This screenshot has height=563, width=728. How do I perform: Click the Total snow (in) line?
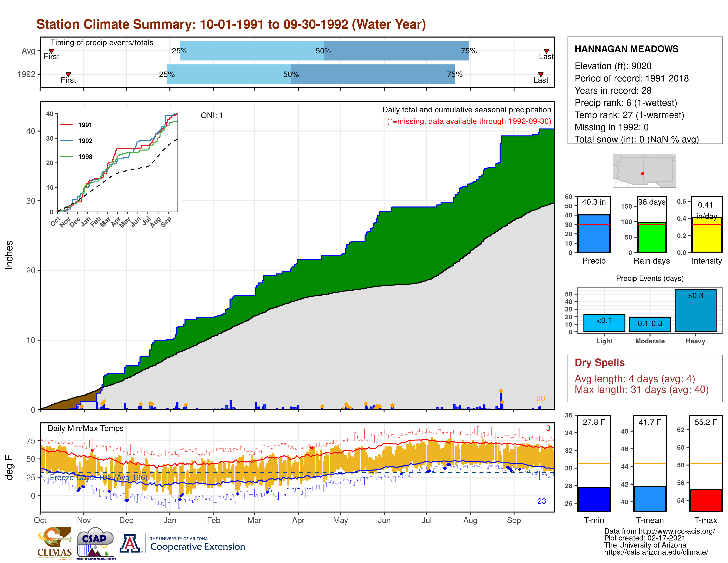(637, 139)
